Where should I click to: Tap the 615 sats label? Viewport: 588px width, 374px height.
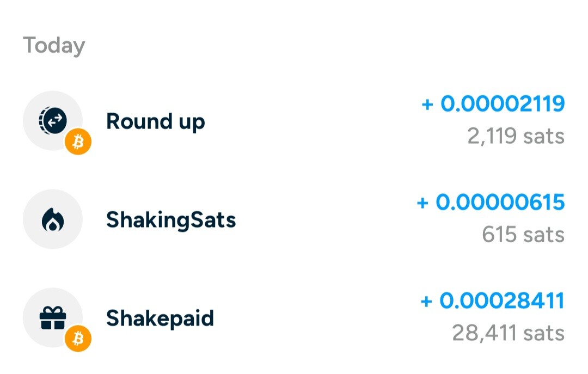click(523, 235)
